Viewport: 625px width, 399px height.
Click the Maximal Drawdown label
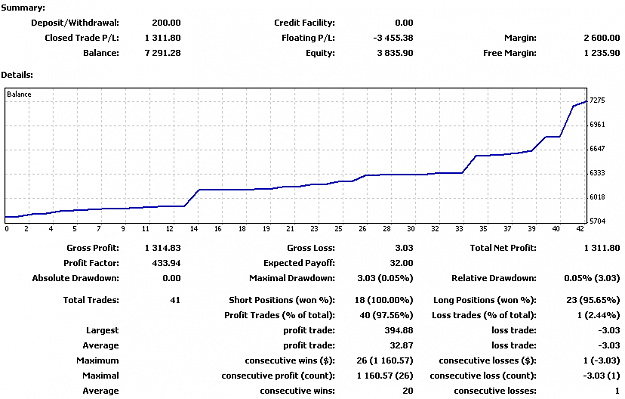[x=292, y=278]
